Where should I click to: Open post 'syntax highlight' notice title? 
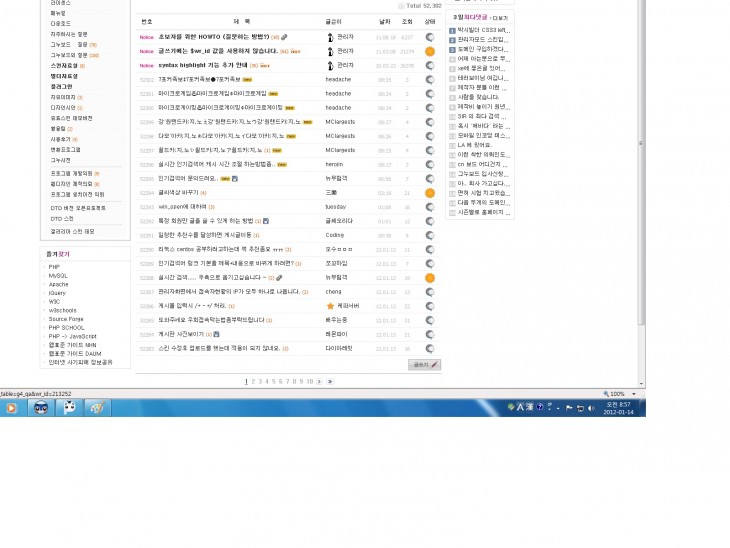click(x=203, y=65)
